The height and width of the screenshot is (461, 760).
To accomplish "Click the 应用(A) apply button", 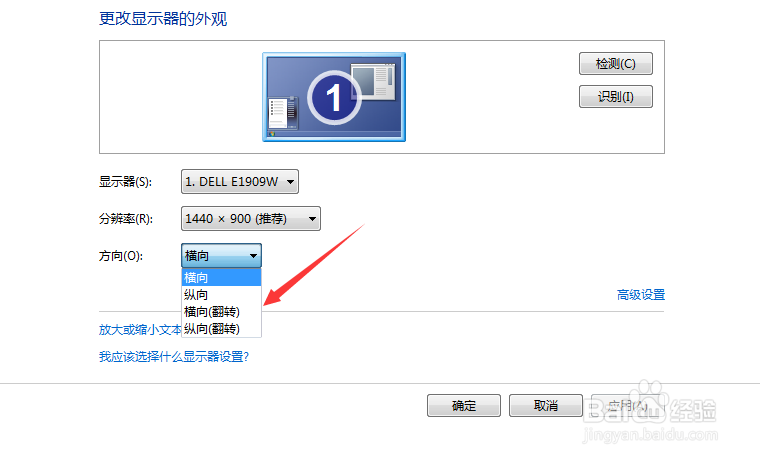I will click(627, 405).
